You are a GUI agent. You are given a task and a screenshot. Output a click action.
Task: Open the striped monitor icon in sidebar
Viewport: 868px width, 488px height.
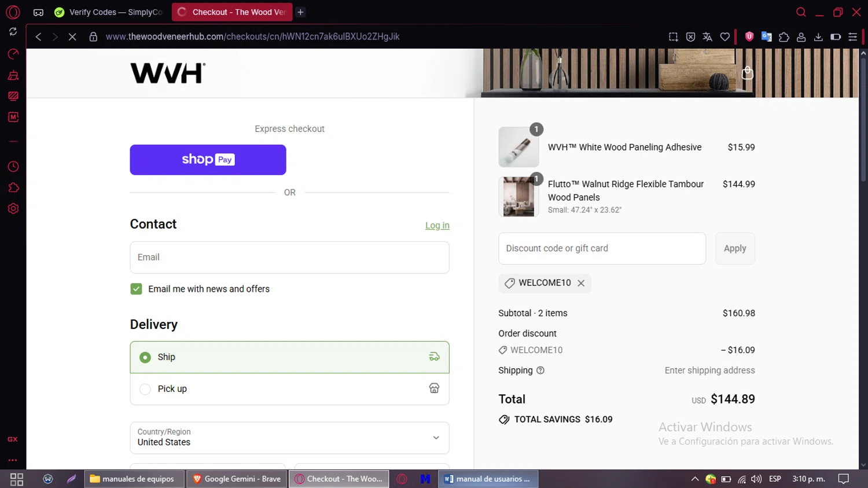(x=13, y=96)
